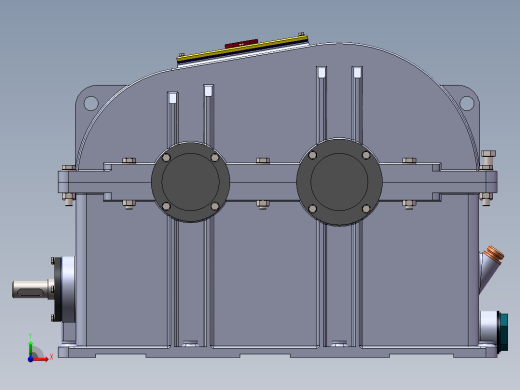This screenshot has height=390, width=520.
Task: Select the lower center flange bolt between caps
Action: [x=263, y=204]
